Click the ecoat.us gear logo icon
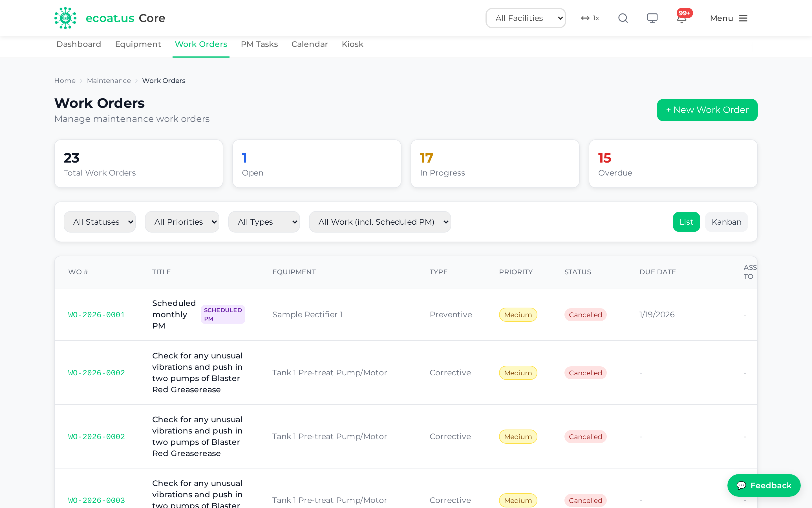 (x=65, y=18)
